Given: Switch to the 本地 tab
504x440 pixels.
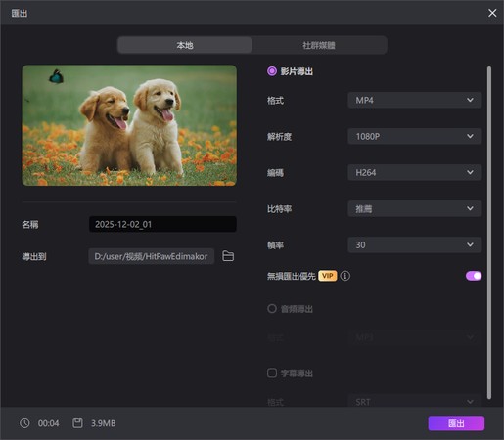Looking at the screenshot, I should click(x=185, y=45).
